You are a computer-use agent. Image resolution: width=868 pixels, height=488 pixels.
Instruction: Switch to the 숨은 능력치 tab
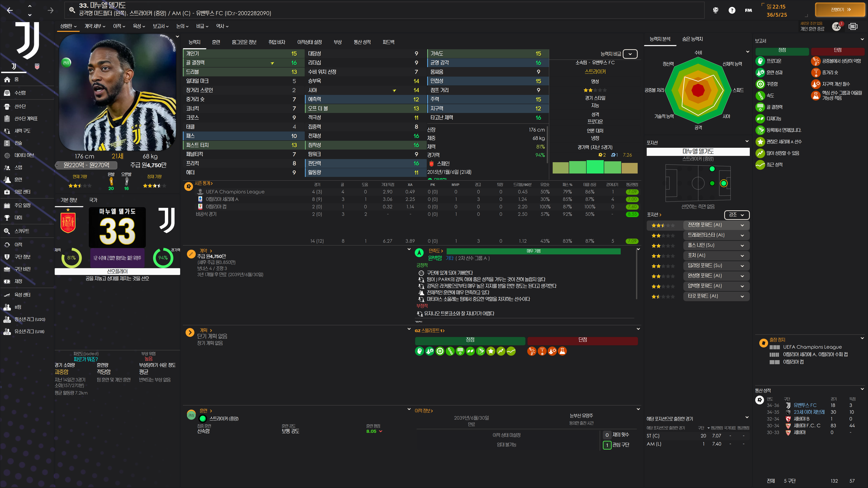tap(692, 39)
